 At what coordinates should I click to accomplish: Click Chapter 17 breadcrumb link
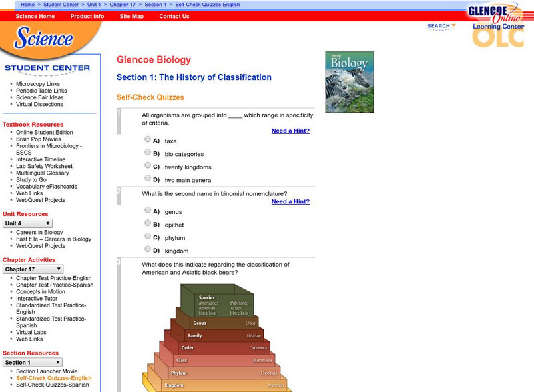pos(123,5)
